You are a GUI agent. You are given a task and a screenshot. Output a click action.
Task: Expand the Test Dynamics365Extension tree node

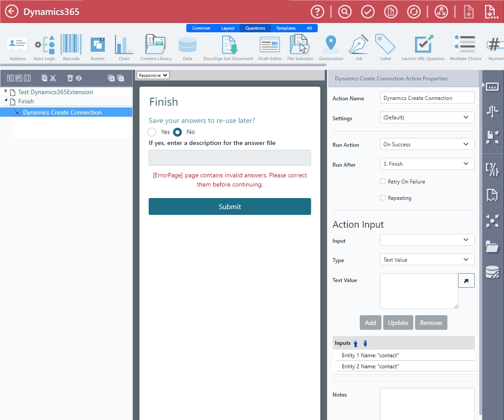point(6,91)
